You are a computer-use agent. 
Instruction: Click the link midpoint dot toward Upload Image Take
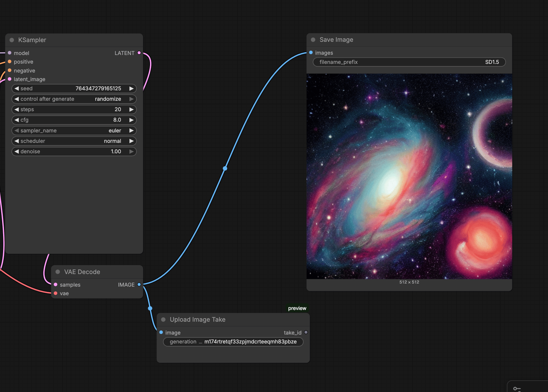coord(150,308)
